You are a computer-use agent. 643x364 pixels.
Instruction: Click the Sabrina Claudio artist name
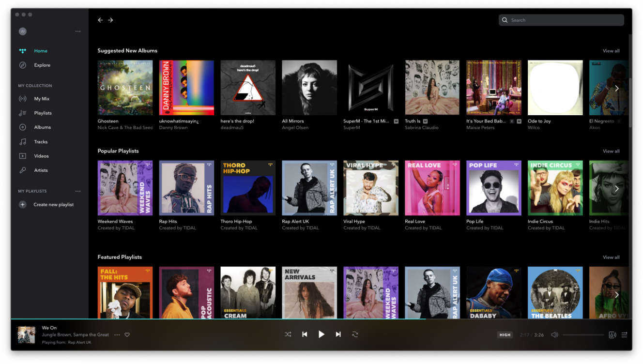tap(422, 128)
